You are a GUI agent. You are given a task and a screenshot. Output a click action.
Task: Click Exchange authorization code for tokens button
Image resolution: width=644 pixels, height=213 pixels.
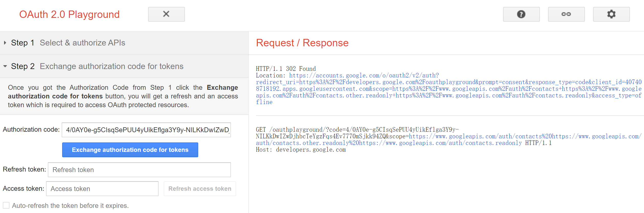130,150
